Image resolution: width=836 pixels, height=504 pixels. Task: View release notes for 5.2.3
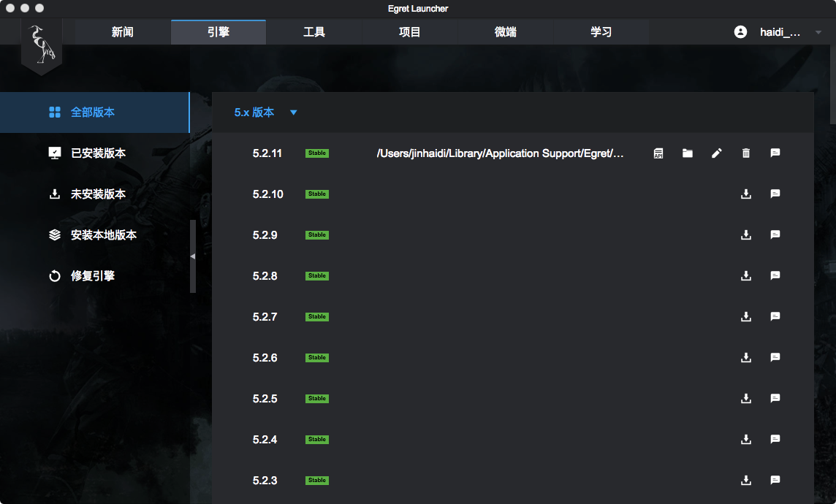tap(775, 481)
